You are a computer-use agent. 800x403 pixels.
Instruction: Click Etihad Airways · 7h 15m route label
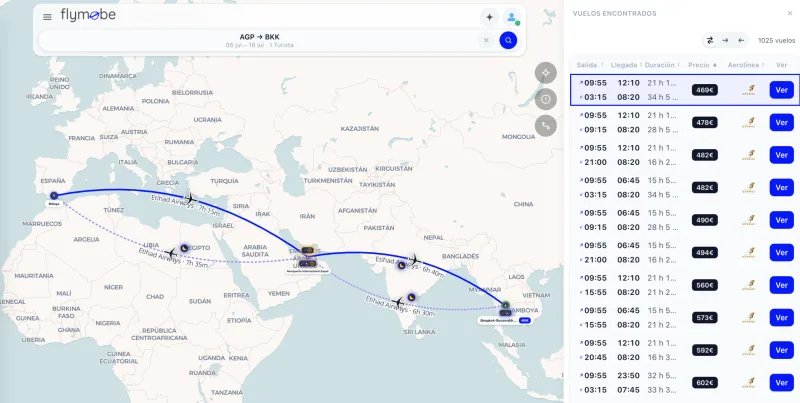(x=186, y=205)
